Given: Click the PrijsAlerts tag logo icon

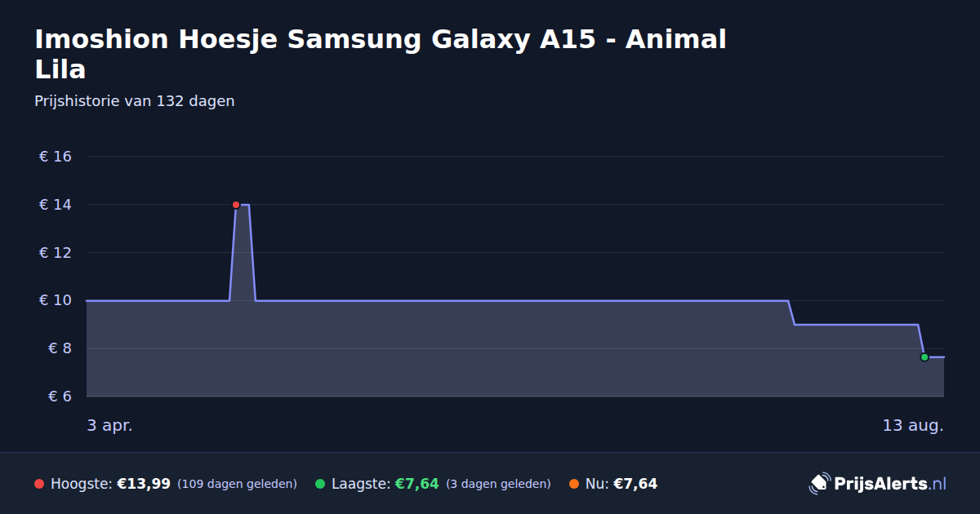Looking at the screenshot, I should pos(819,484).
